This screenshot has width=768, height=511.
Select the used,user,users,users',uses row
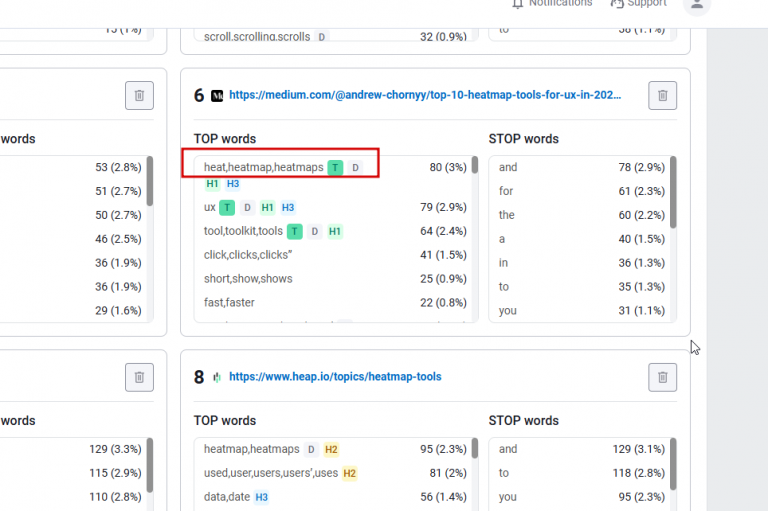(x=335, y=473)
